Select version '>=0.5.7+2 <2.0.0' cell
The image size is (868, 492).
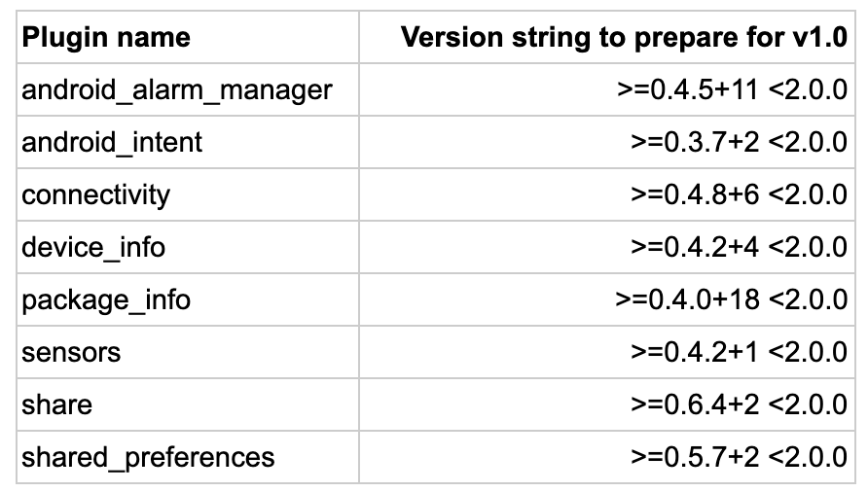(607, 457)
